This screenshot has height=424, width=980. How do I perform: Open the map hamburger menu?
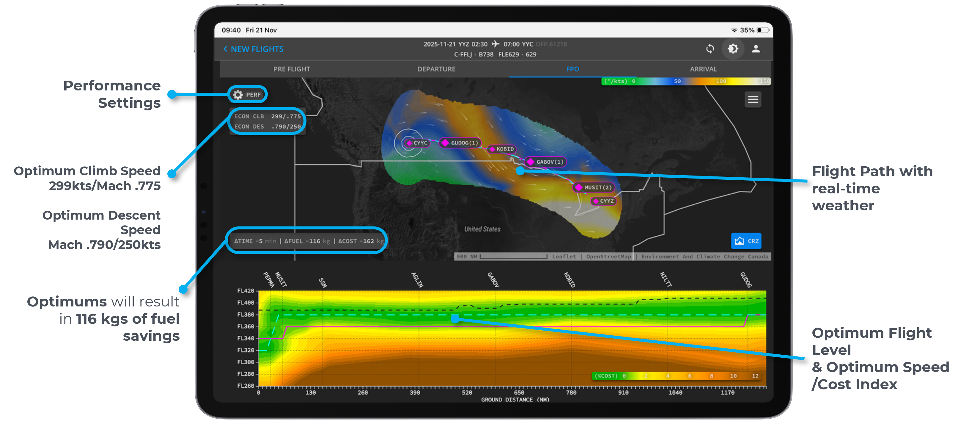pyautogui.click(x=753, y=100)
